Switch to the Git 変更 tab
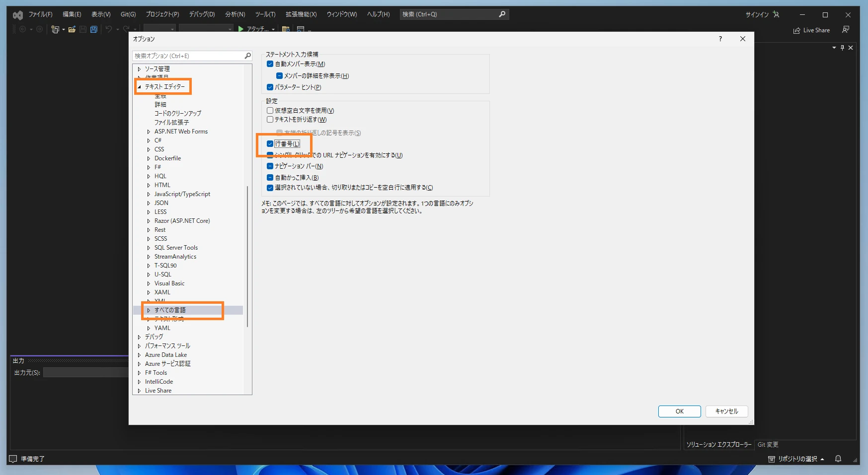Image resolution: width=868 pixels, height=475 pixels. tap(768, 445)
